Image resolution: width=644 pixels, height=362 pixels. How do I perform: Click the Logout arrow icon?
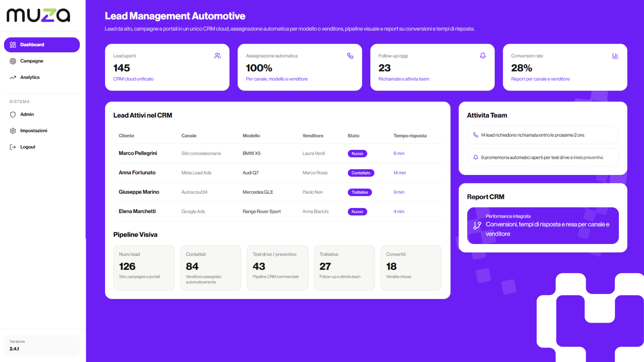pyautogui.click(x=13, y=147)
